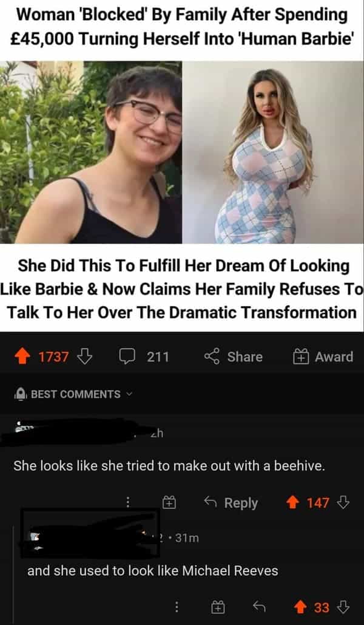This screenshot has width=364, height=625.
Task: Reply to the beehive comment
Action: [x=231, y=503]
